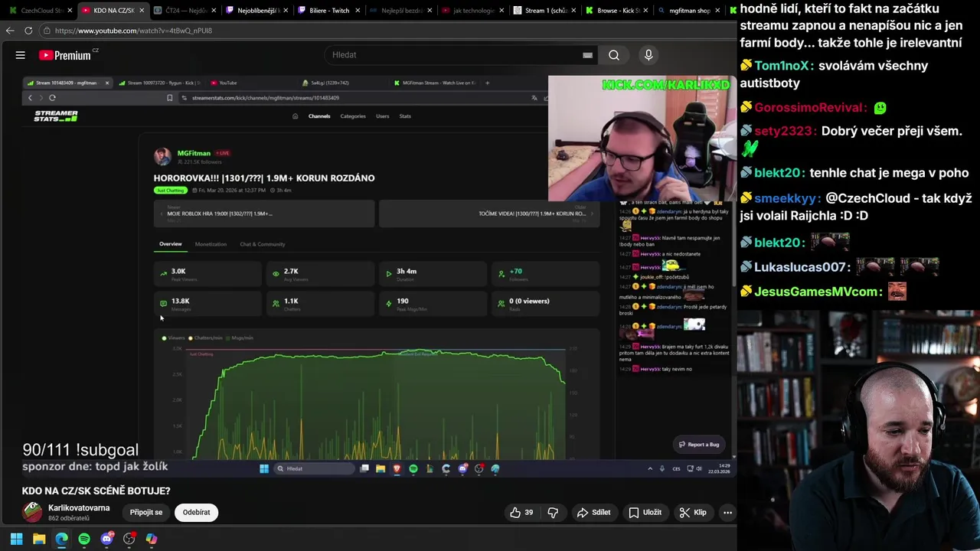Screen dimensions: 980x551
Task: Open Spotify from the taskbar
Action: pos(84,539)
